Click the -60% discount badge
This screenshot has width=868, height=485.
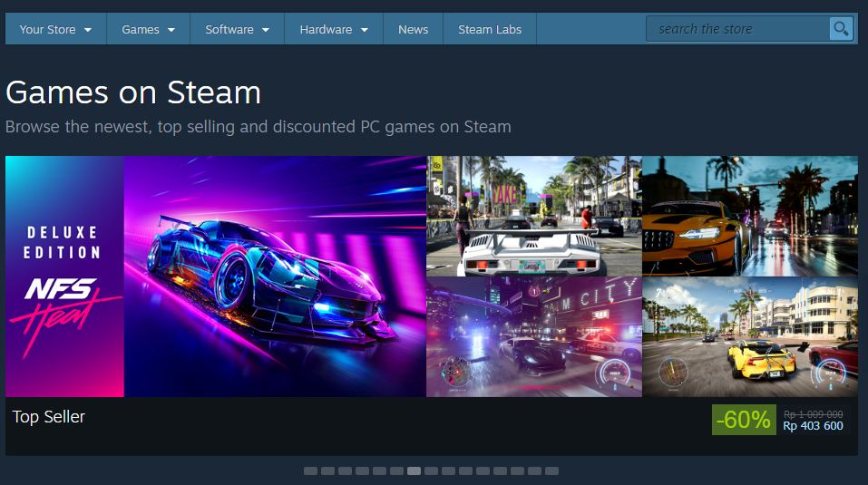point(744,420)
